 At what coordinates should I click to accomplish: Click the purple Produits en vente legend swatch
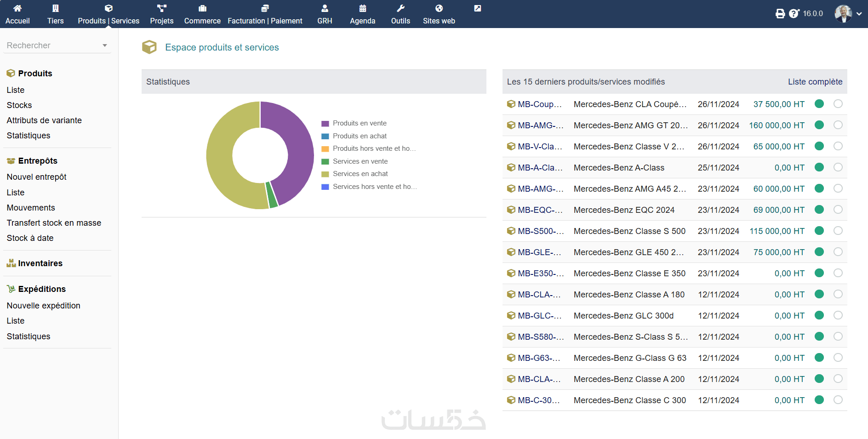[x=325, y=123]
